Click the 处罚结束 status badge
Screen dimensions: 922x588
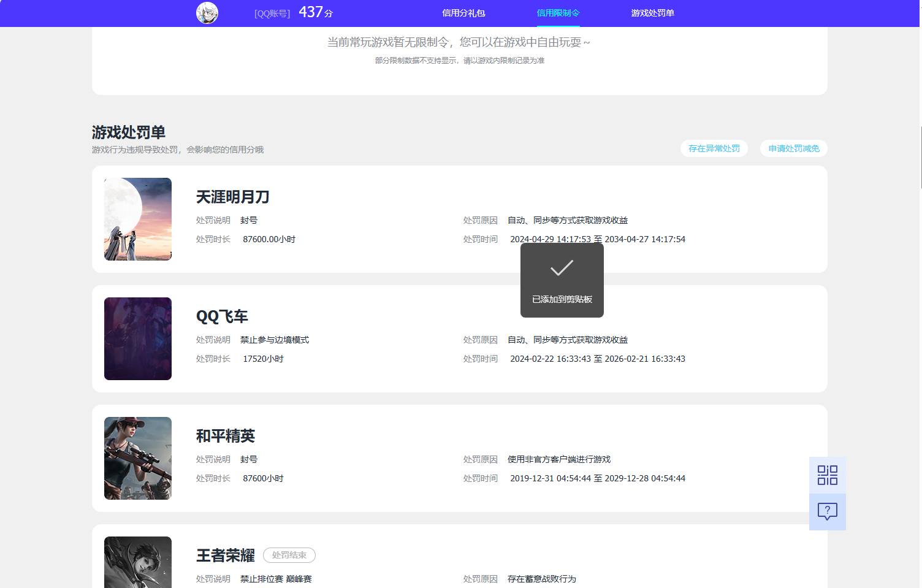click(x=289, y=555)
